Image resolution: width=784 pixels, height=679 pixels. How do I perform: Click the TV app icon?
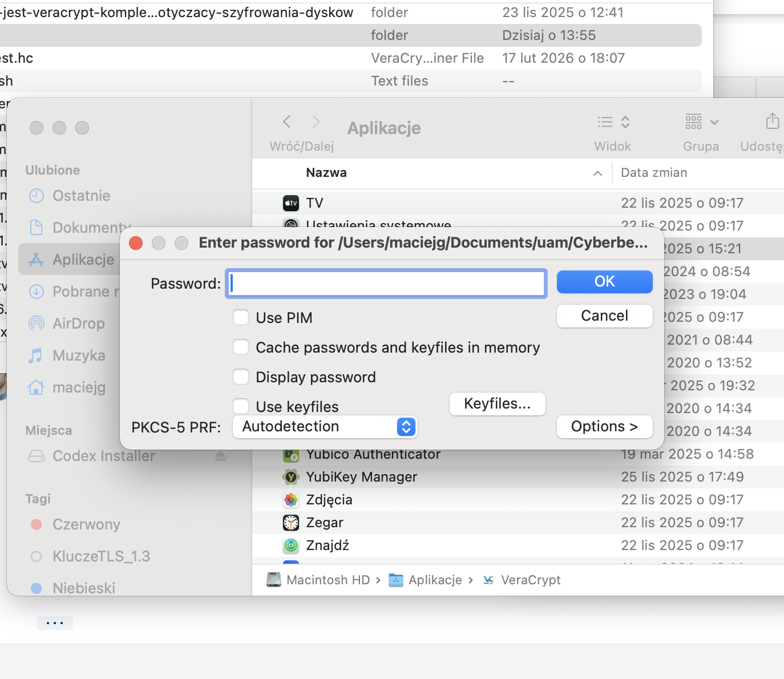(291, 203)
